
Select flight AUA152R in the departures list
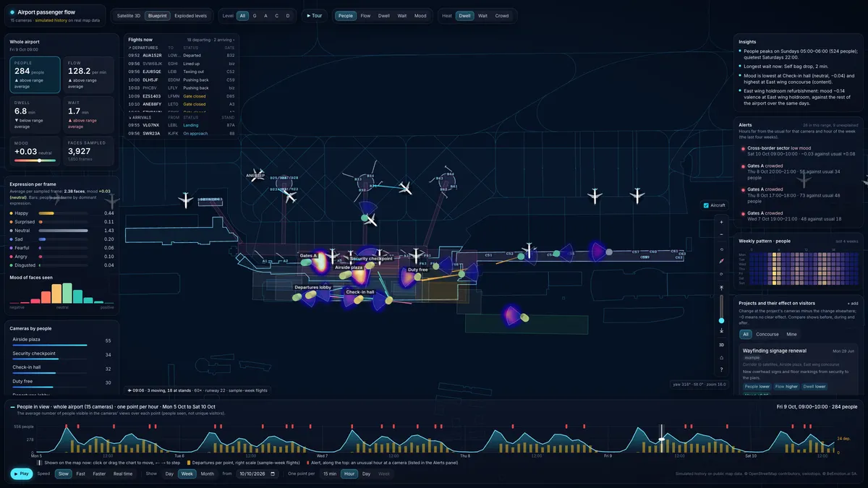pos(182,55)
